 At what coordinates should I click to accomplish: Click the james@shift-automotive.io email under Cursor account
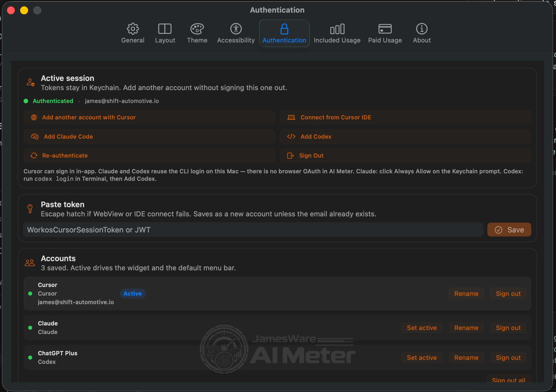tap(76, 302)
